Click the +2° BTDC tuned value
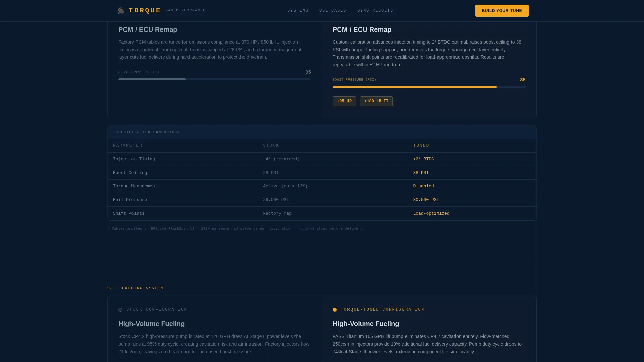The width and height of the screenshot is (644, 362). pyautogui.click(x=423, y=159)
